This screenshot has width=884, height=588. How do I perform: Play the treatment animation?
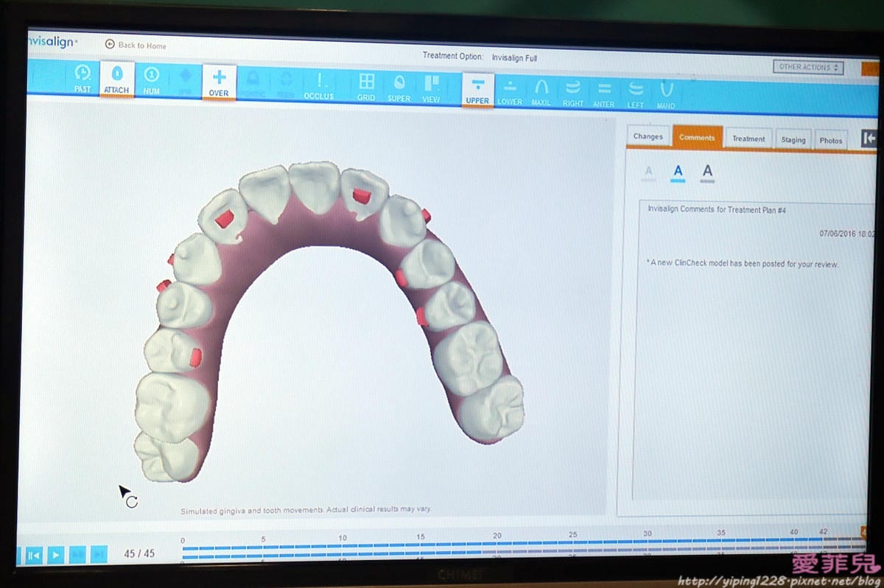pyautogui.click(x=56, y=556)
